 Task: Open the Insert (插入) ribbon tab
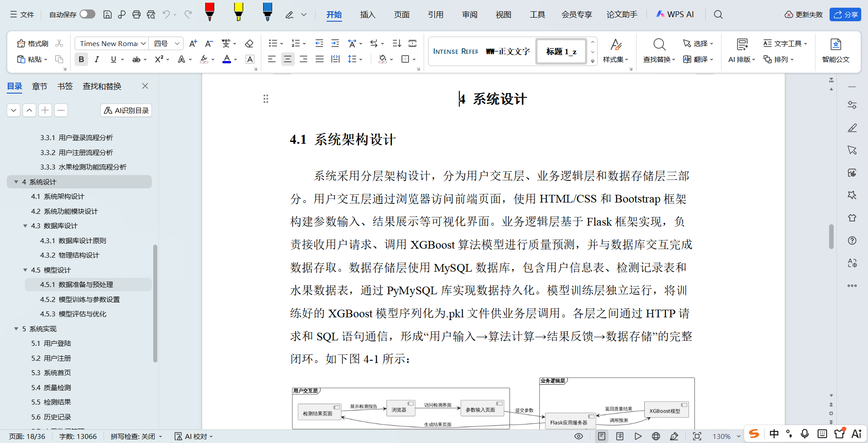point(368,14)
